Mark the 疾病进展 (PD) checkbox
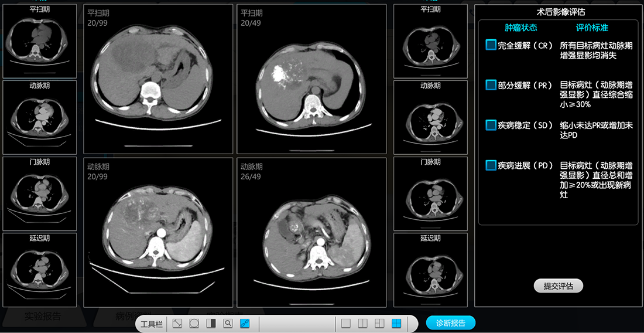 pos(491,165)
